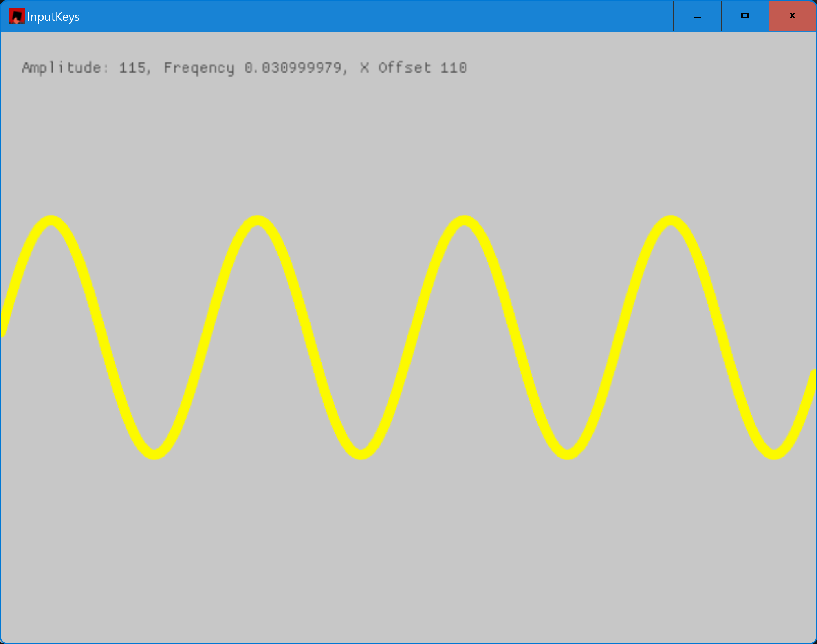Click the X Offset value 110
Image resolution: width=817 pixels, height=644 pixels.
tap(453, 68)
